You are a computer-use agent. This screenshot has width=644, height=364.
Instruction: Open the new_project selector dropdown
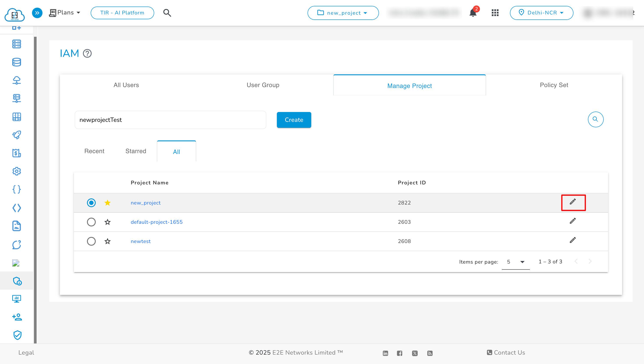(x=343, y=13)
